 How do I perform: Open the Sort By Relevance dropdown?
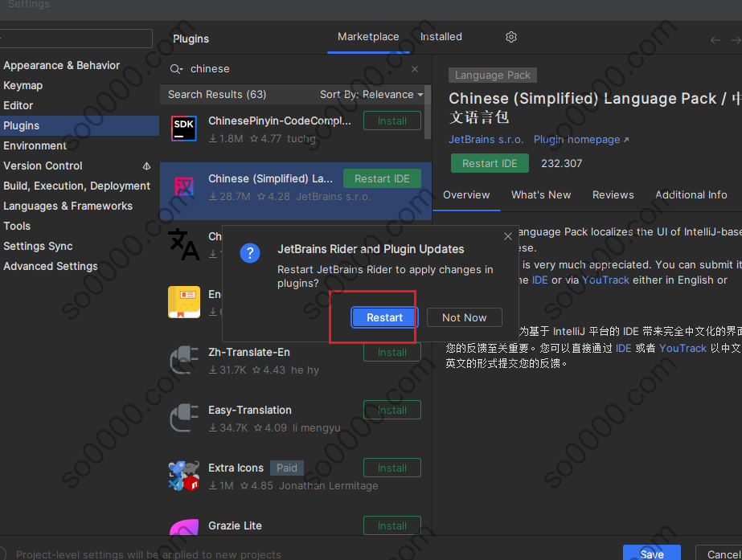click(371, 95)
